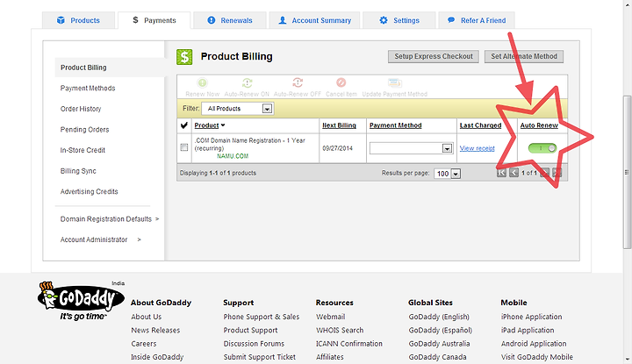Open the Discussion Forums footer link
The height and width of the screenshot is (364, 632).
pos(254,344)
